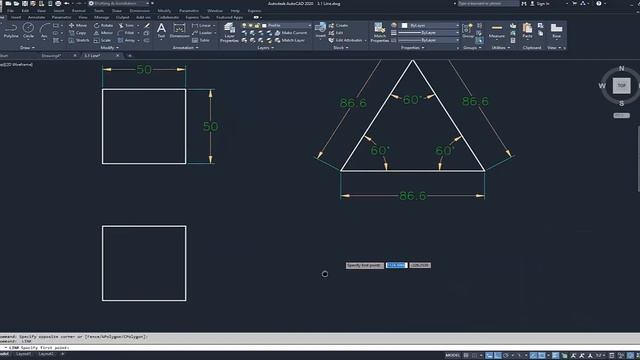Viewport: 640px width, 360px height.
Task: Click Match Layer button
Action: click(x=289, y=40)
